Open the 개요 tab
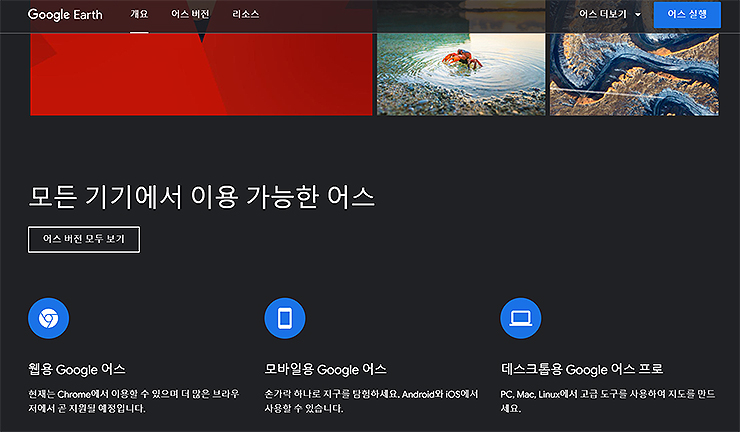 pyautogui.click(x=139, y=14)
